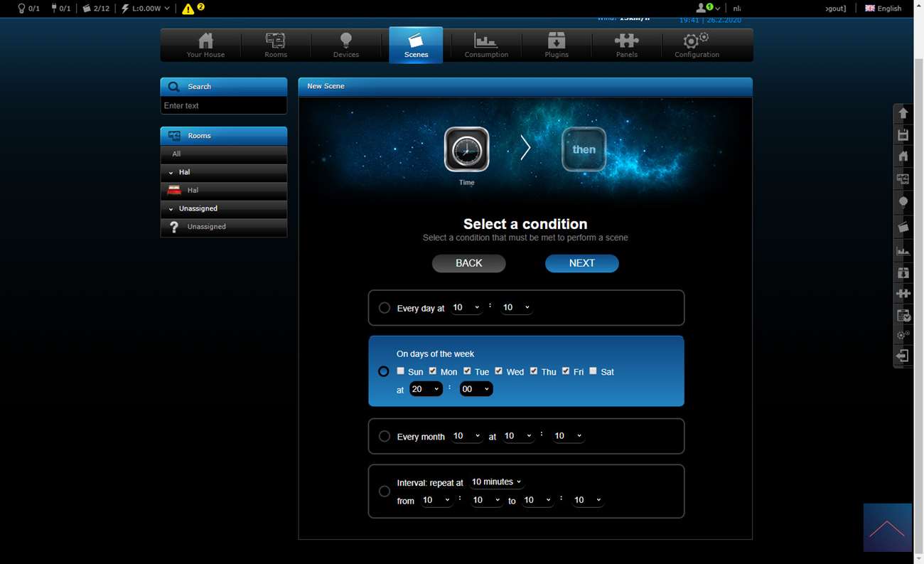Click the logout arrow icon in right sidebar

point(903,356)
